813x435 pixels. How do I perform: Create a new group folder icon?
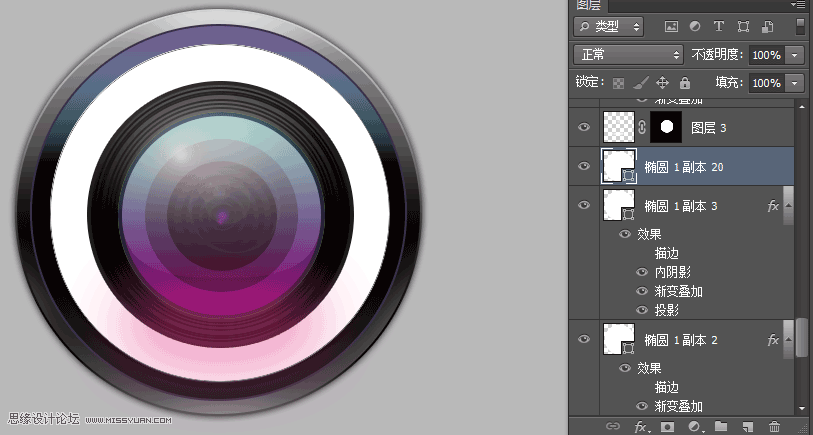(721, 426)
